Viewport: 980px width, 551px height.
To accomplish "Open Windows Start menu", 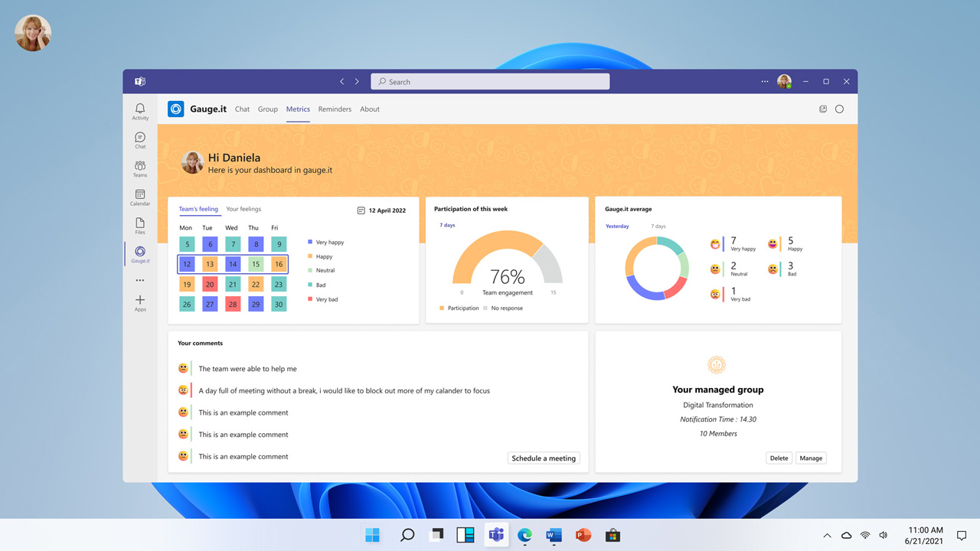I will [373, 535].
